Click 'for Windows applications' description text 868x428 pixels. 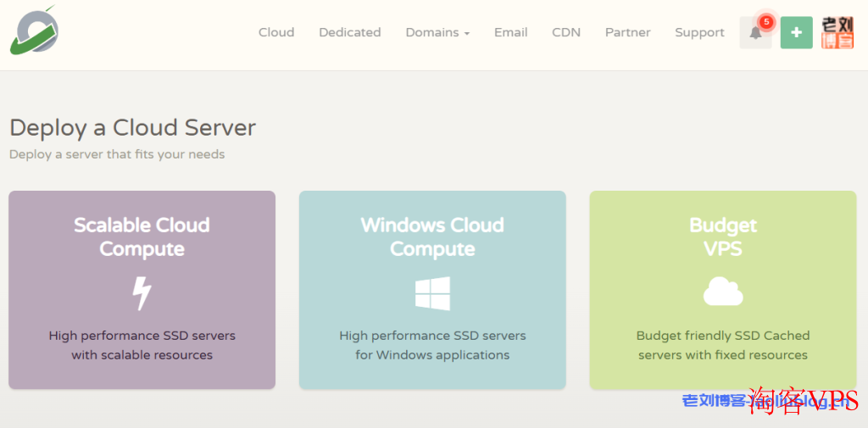pos(432,355)
